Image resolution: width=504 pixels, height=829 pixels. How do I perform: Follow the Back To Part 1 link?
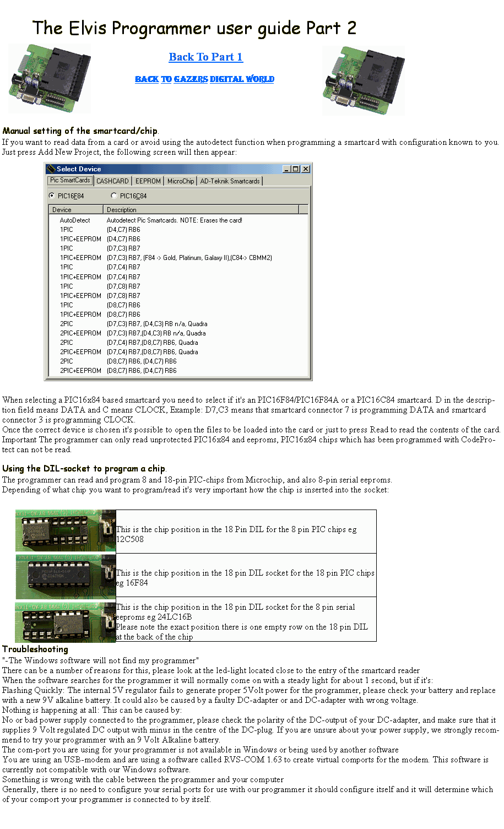click(x=205, y=57)
